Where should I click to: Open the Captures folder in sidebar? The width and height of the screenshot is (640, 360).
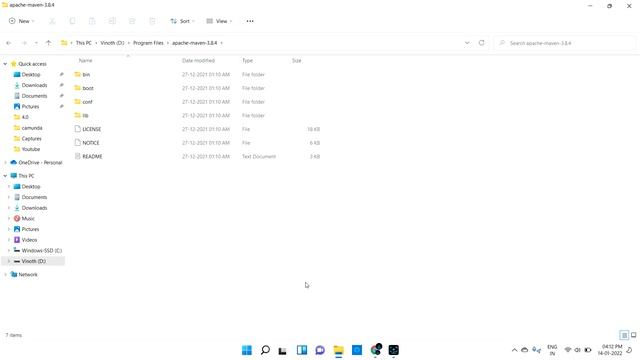click(31, 138)
